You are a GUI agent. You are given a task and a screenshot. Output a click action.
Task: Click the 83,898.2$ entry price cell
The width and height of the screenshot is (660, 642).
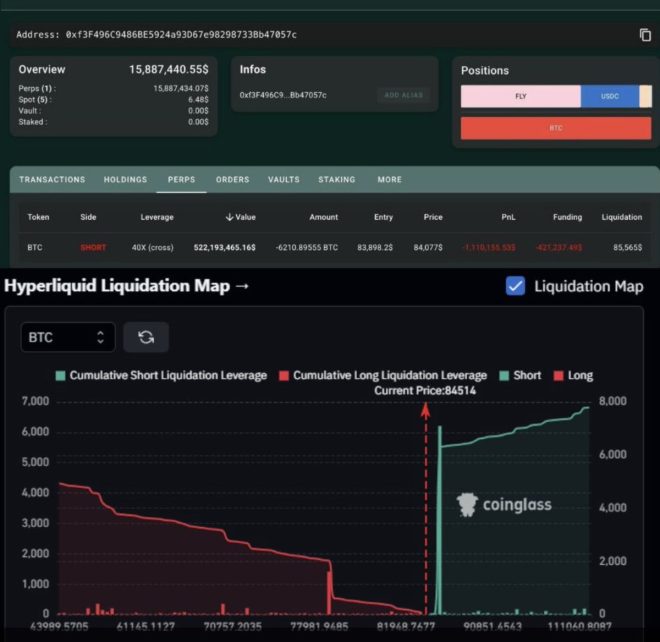tap(375, 248)
